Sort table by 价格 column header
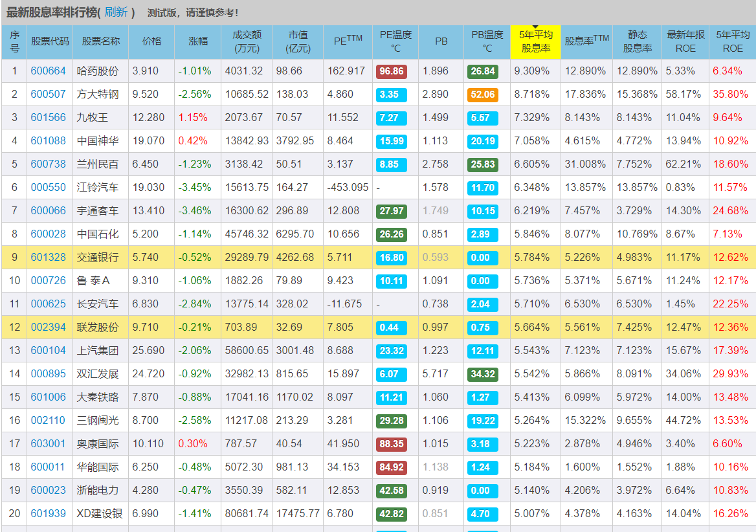The width and height of the screenshot is (756, 532). click(151, 41)
